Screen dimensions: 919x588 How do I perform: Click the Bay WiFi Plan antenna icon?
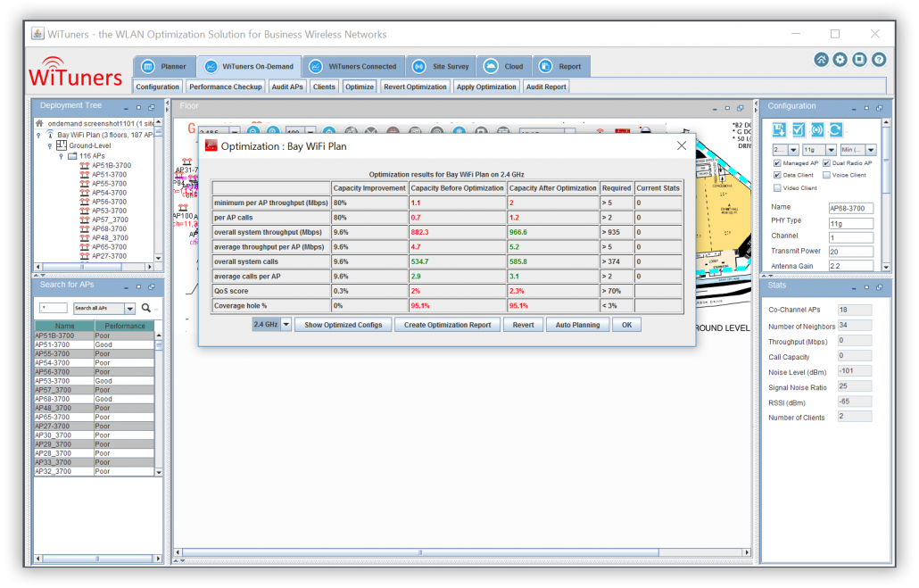[x=50, y=135]
